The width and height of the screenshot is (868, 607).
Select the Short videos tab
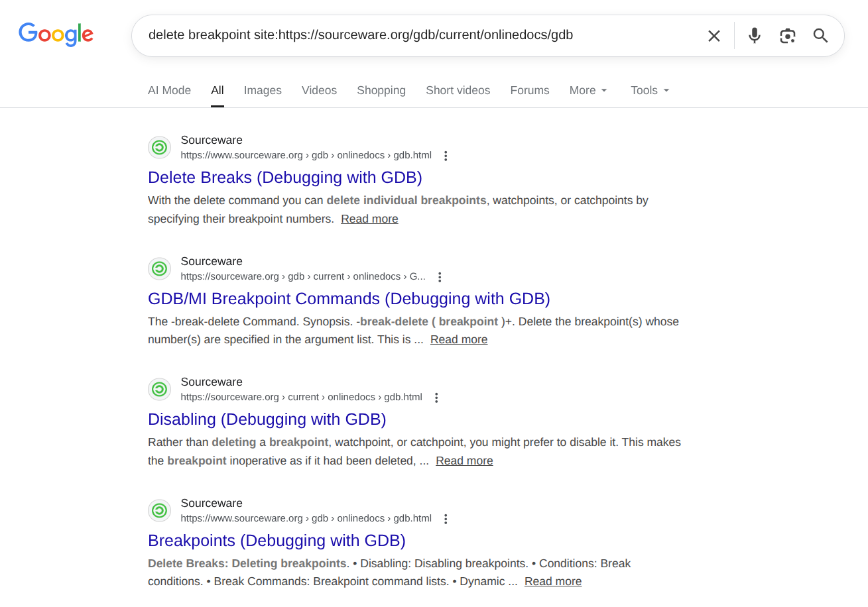click(x=458, y=90)
